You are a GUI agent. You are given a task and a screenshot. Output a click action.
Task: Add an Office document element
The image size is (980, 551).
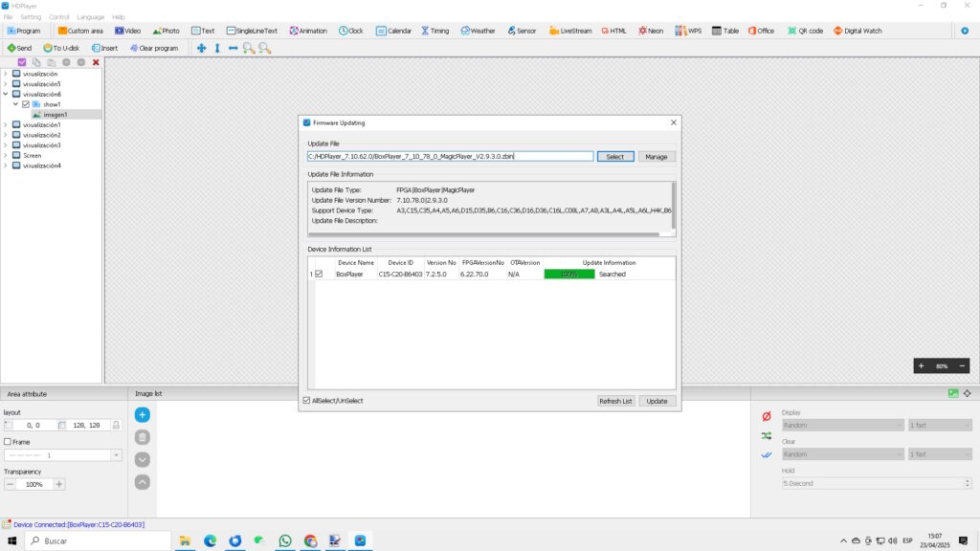click(x=761, y=31)
